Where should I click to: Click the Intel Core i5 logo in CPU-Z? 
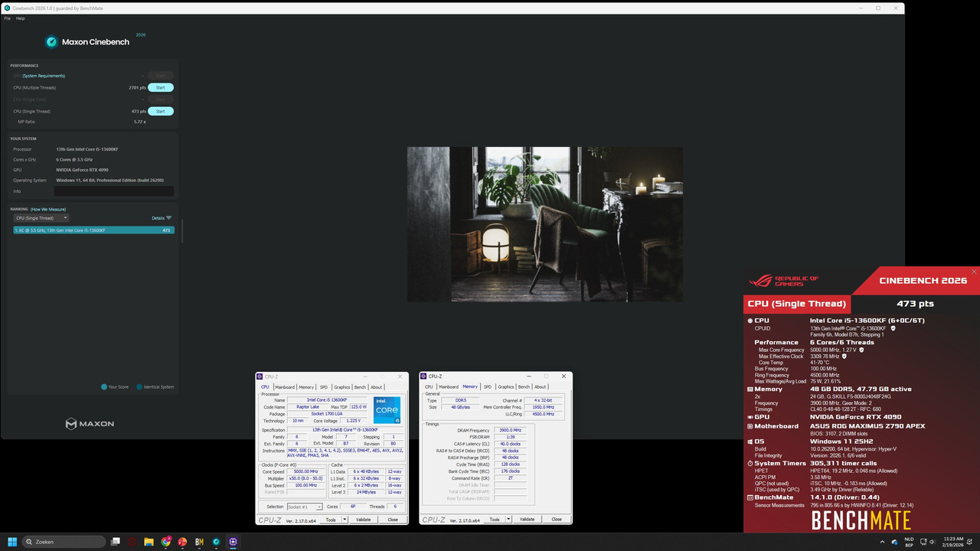click(387, 411)
